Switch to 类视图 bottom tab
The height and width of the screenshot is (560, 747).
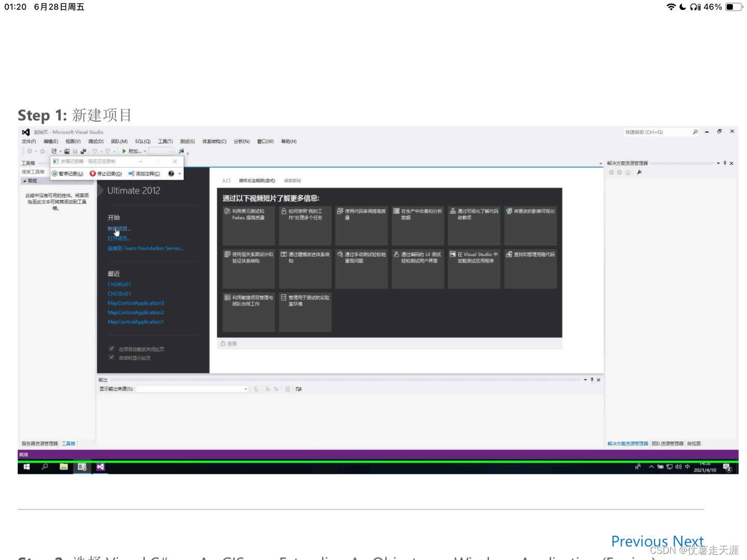coord(694,444)
